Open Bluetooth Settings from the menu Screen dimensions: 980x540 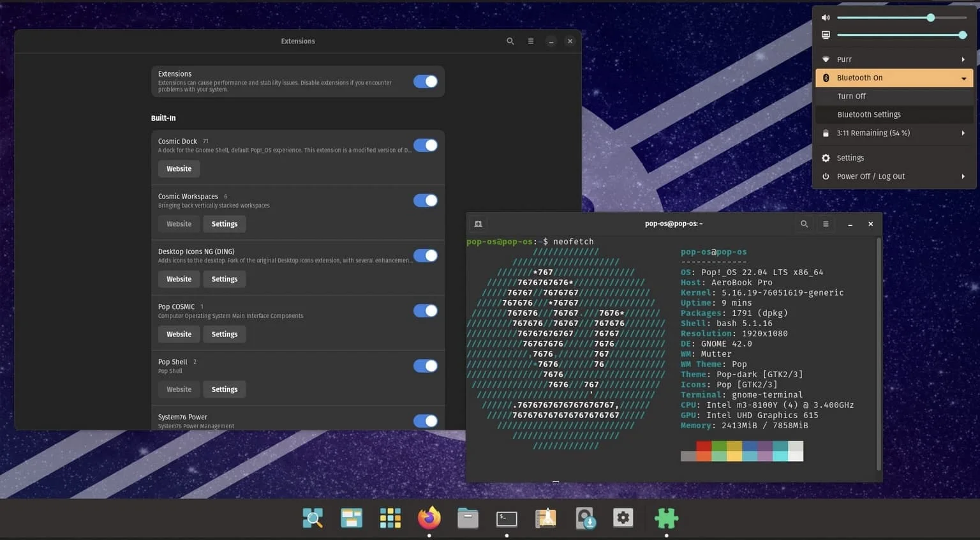(x=895, y=115)
